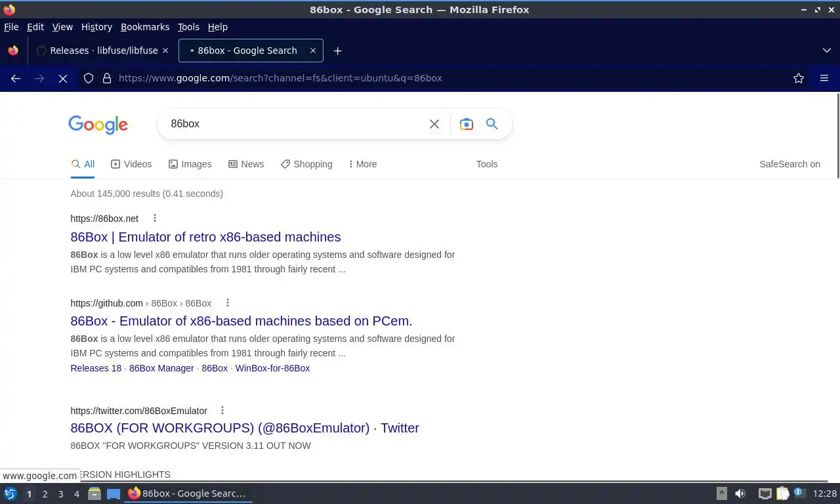Click the Firefox taskbar window button

(188, 493)
